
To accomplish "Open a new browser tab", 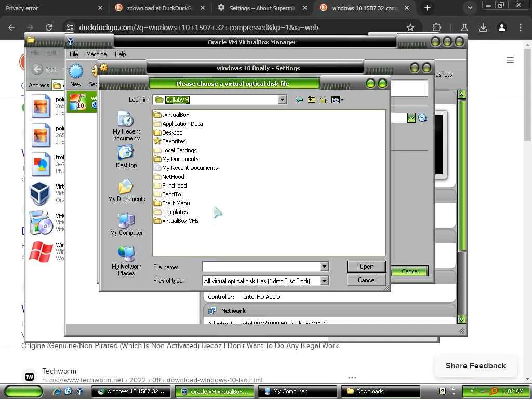I will coord(428,8).
